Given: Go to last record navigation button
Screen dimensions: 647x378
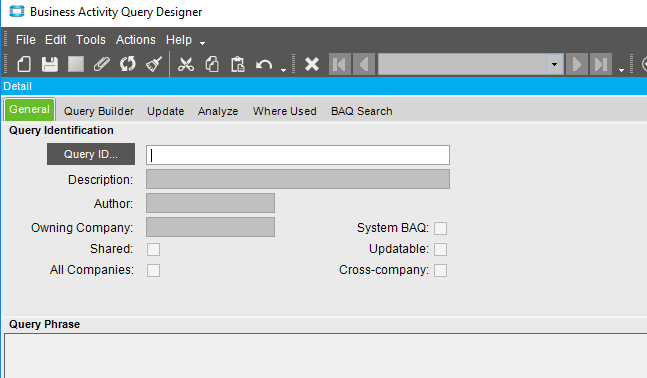Looking at the screenshot, I should (x=601, y=64).
